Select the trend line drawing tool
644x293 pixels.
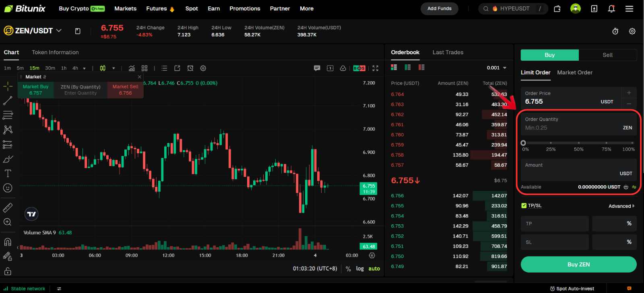pyautogui.click(x=8, y=100)
